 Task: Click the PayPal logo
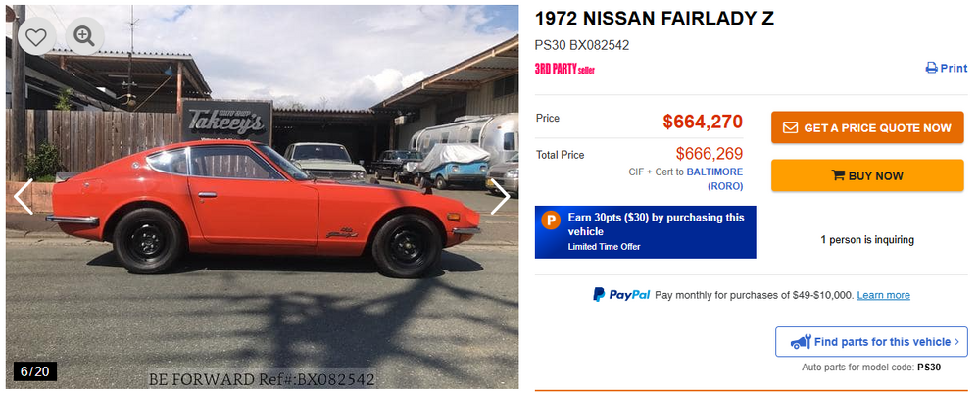click(x=621, y=294)
